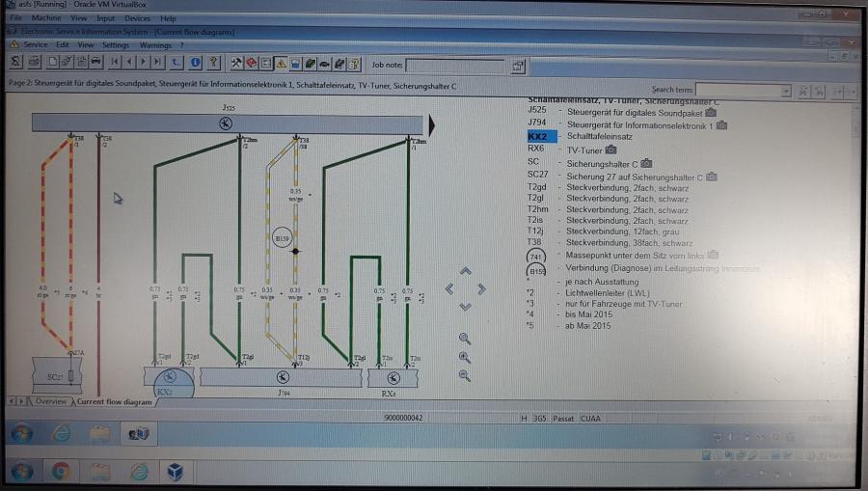Pan diagram up with the up arrow
868x491 pixels.
click(x=466, y=271)
